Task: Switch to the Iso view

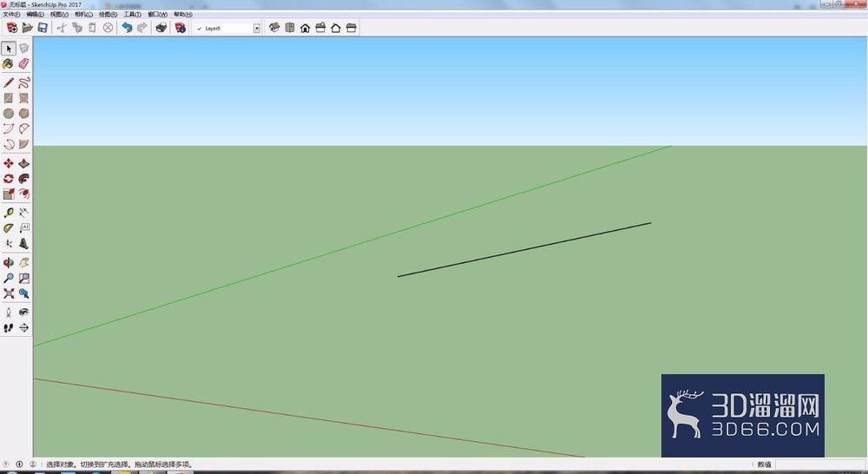Action: [x=274, y=28]
